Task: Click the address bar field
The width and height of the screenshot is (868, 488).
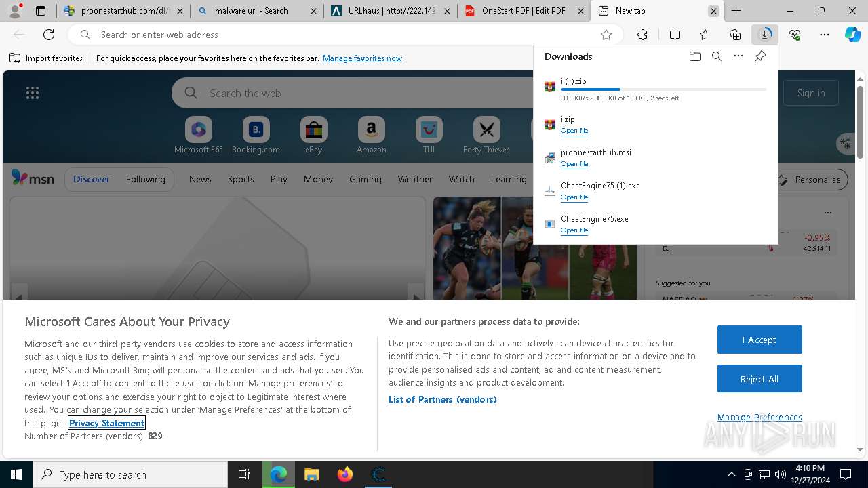Action: (346, 35)
